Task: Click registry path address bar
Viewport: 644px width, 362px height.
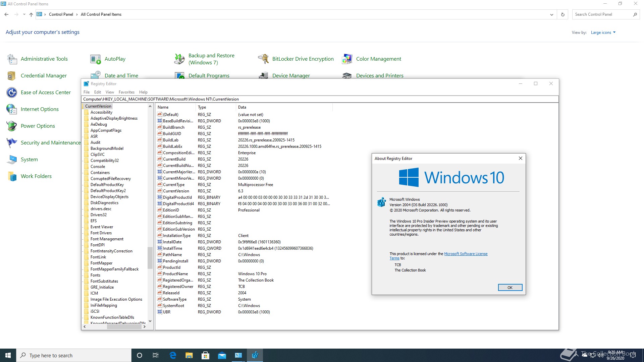Action: (x=320, y=99)
